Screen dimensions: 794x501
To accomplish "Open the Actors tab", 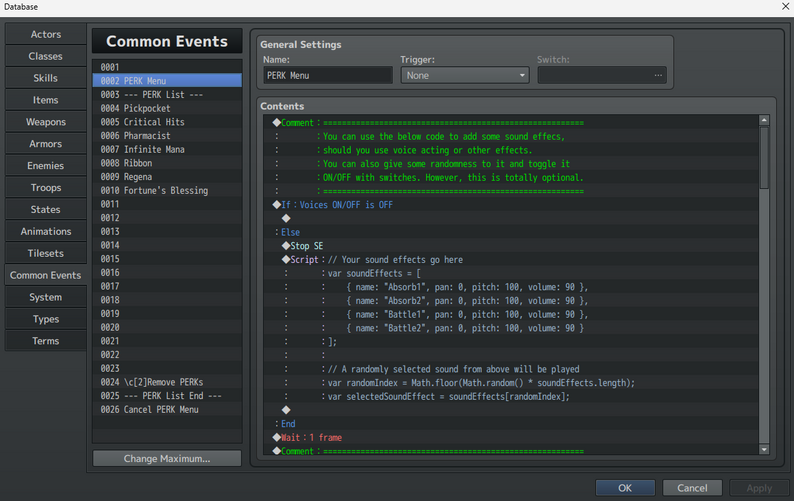I will click(46, 34).
